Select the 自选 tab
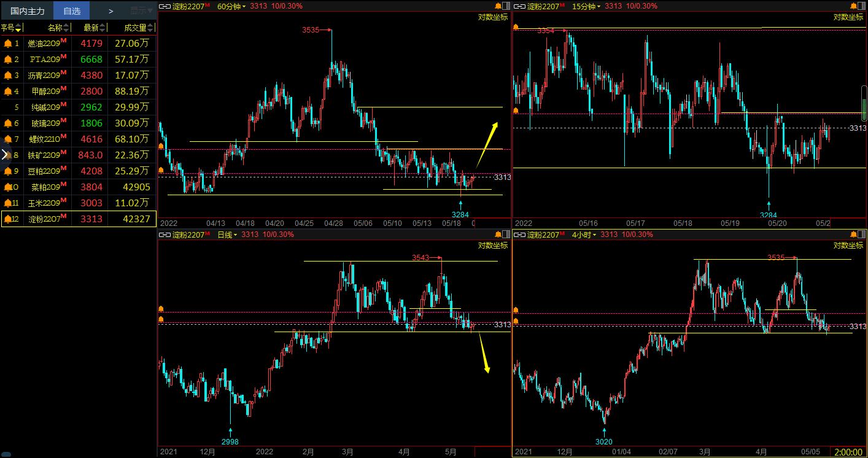The width and height of the screenshot is (868, 458). pos(72,10)
